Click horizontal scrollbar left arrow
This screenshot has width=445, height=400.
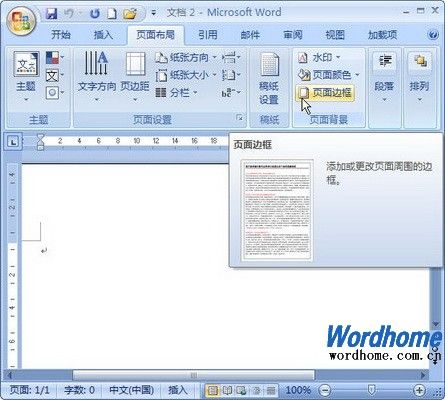[10, 375]
